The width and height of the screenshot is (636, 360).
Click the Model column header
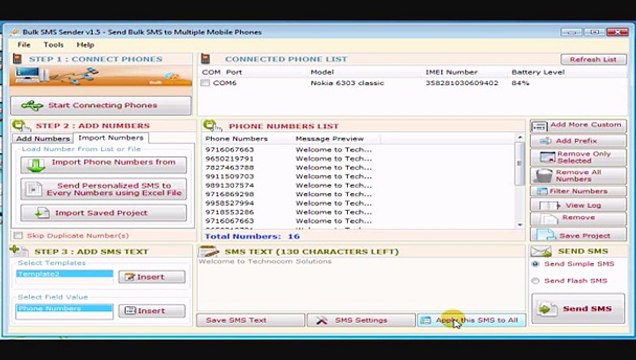tap(322, 72)
